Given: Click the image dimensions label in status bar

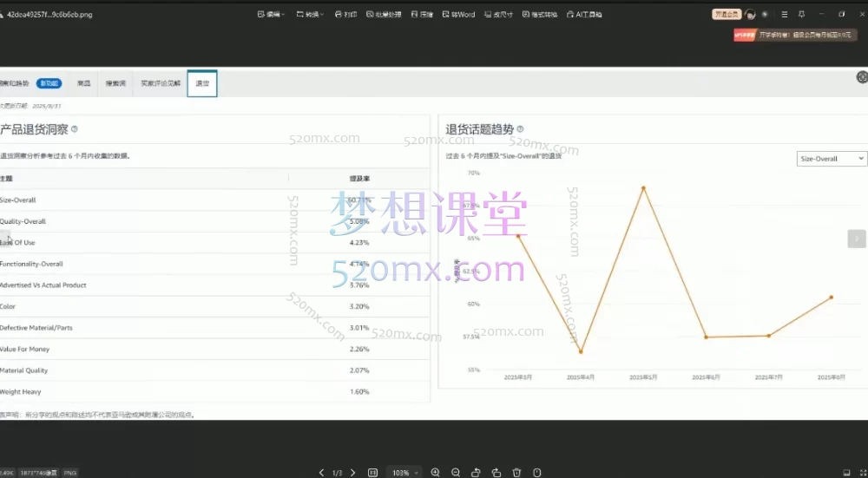Looking at the screenshot, I should click(39, 473).
